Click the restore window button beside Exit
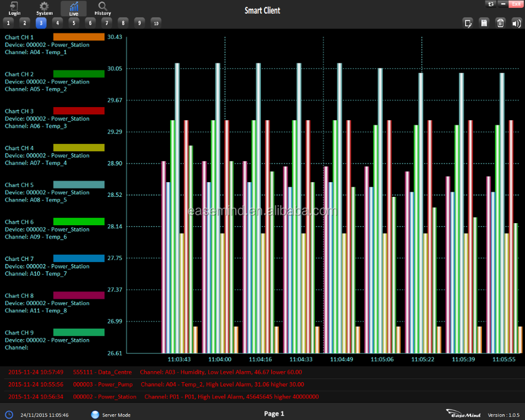Screen dimensions: 525x420 pyautogui.click(x=491, y=4)
